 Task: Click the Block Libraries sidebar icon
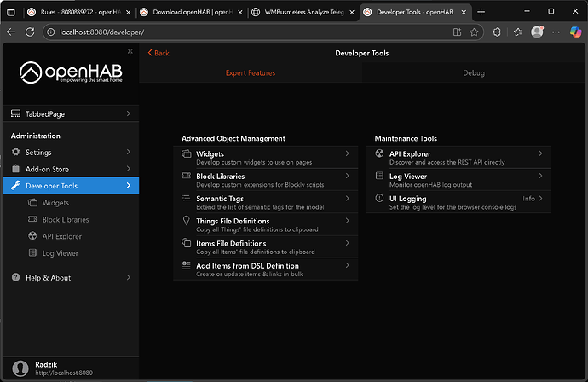point(34,219)
